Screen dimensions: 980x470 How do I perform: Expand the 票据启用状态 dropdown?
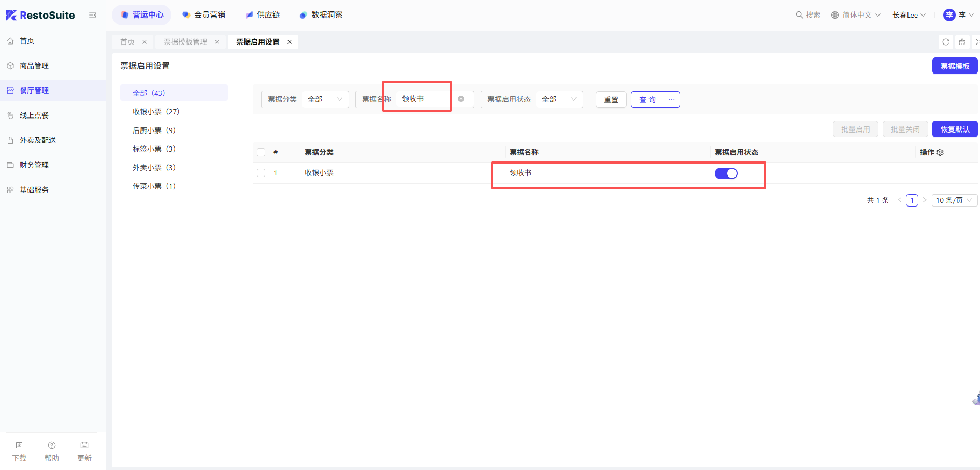(558, 99)
